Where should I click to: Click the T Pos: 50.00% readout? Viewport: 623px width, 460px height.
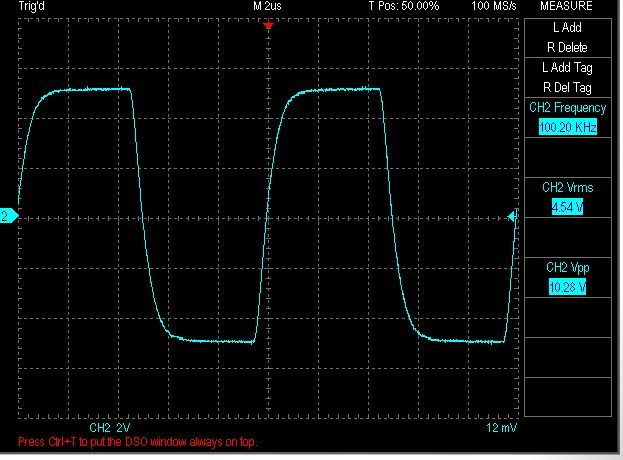[x=404, y=6]
